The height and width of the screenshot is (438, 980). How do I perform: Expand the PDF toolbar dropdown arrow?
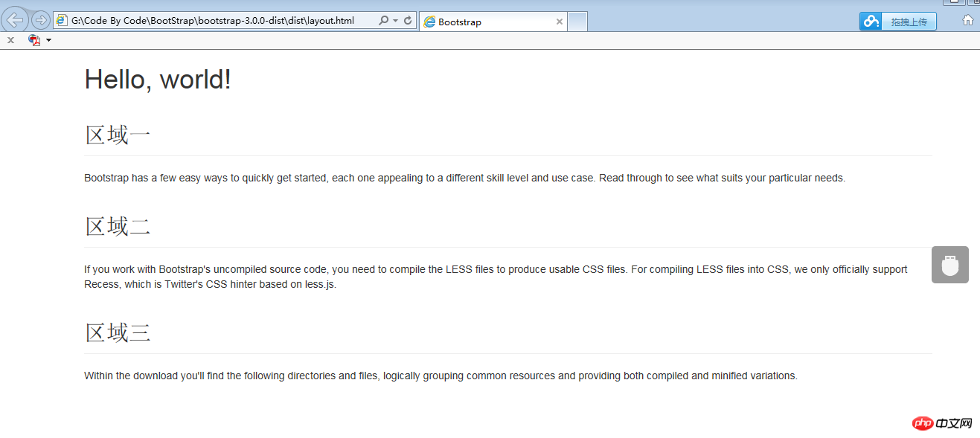pos(49,40)
